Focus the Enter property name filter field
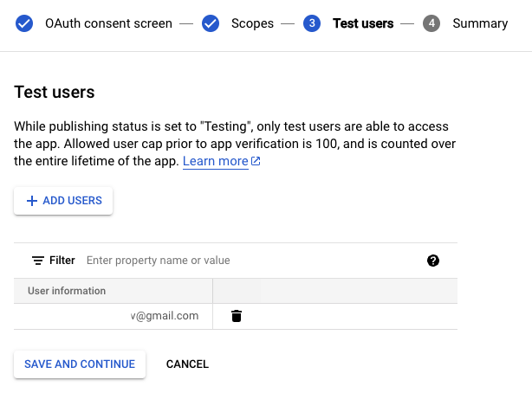This screenshot has width=532, height=393. (x=251, y=261)
